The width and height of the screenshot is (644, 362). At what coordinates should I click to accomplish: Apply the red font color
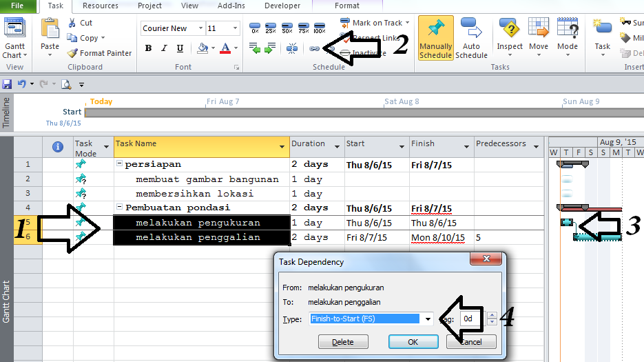(225, 48)
